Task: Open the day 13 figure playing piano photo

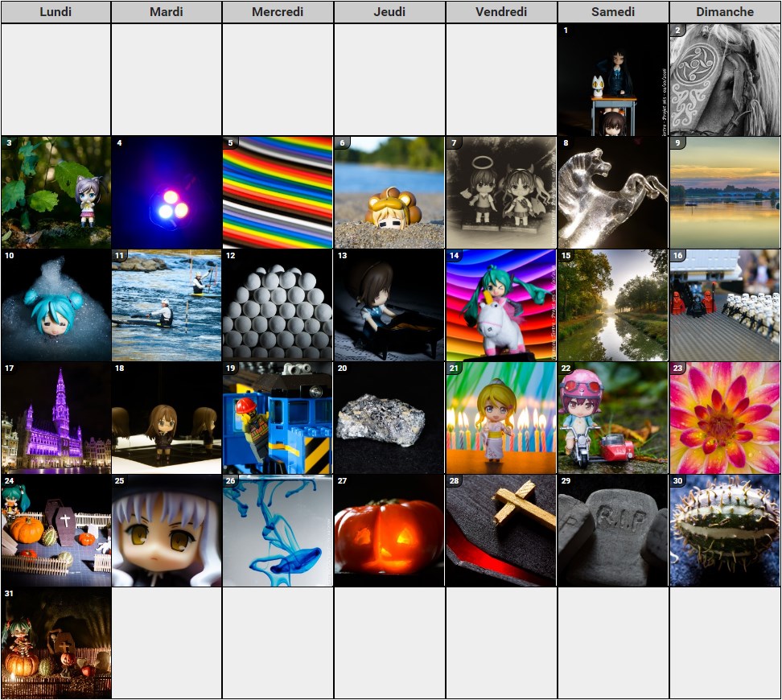Action: point(389,306)
